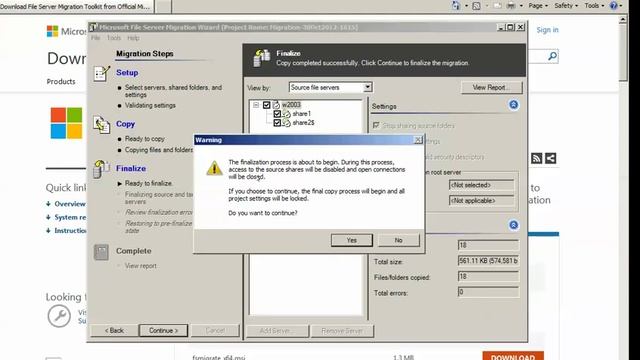Click the Complete step icon
640x360 pixels.
[101, 252]
